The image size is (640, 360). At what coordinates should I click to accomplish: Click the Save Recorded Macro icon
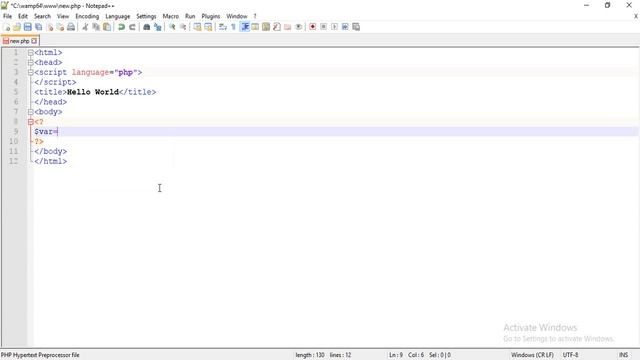pos(356,27)
